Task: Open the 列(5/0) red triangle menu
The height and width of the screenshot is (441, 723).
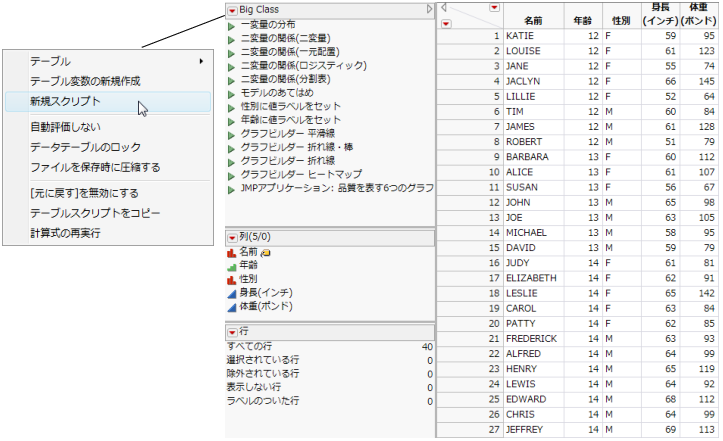Action: (x=231, y=239)
